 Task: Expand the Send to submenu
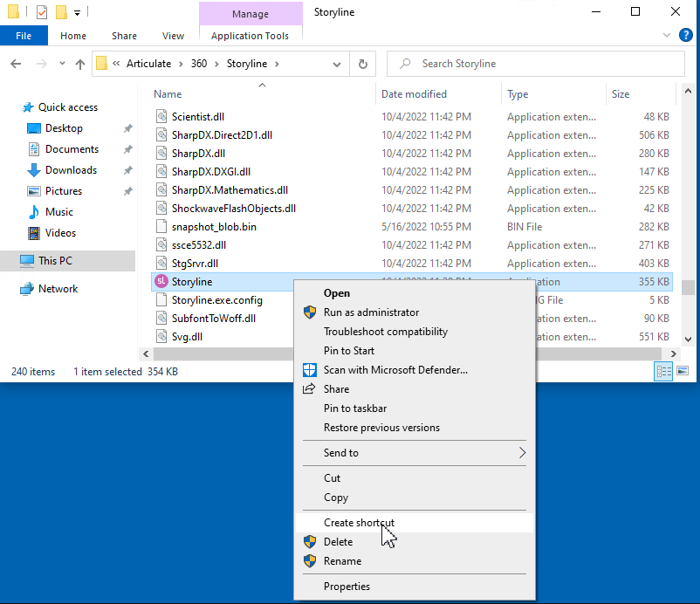click(522, 453)
